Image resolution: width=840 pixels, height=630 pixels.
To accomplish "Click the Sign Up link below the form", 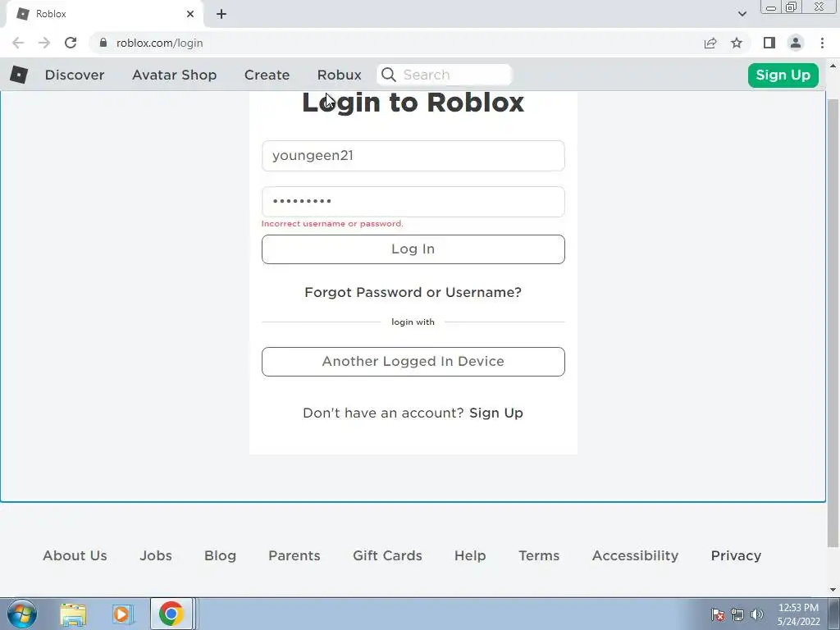I will tap(496, 413).
